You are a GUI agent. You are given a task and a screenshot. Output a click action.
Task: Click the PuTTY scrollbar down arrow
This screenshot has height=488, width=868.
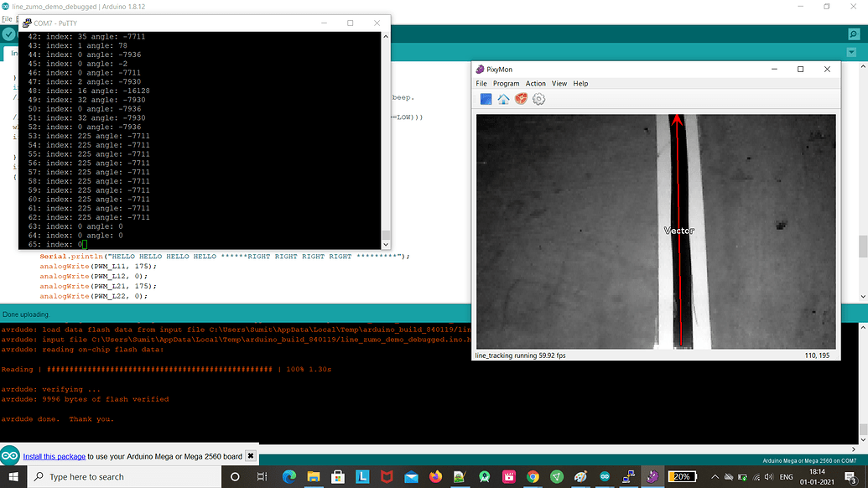385,243
